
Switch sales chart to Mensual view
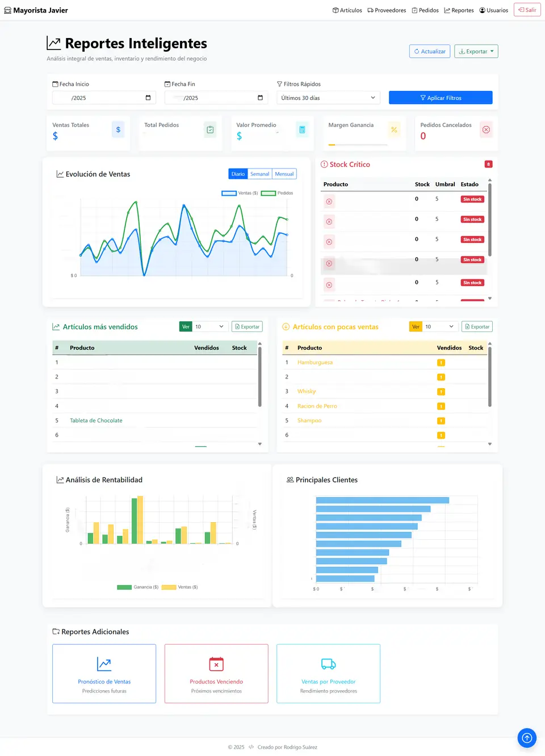pos(284,174)
